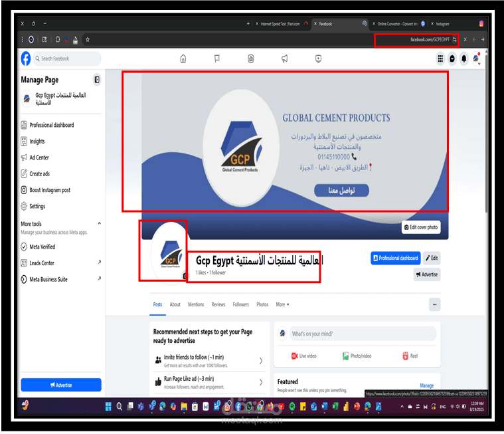Open Create ads in sidebar

[39, 173]
